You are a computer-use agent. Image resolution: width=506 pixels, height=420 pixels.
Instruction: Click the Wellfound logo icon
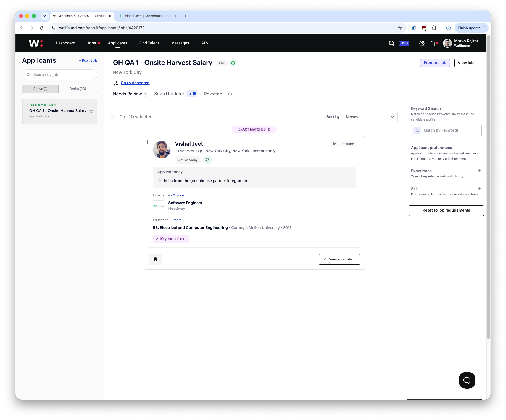(36, 43)
